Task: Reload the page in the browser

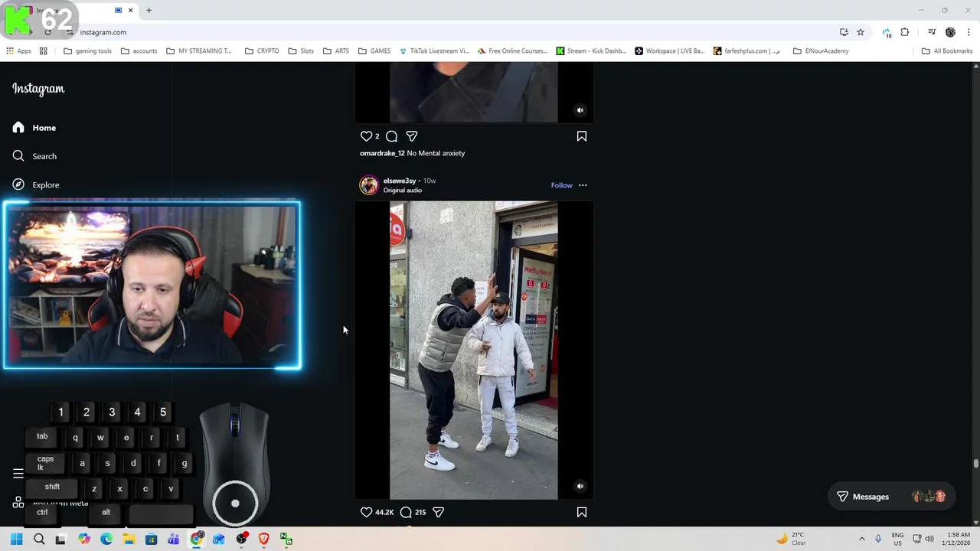Action: tap(47, 32)
